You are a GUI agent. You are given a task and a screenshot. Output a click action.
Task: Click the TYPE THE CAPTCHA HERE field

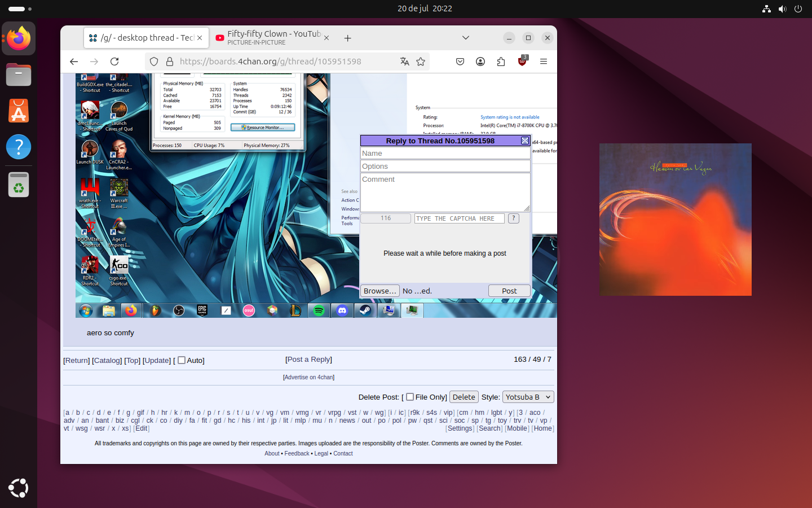[x=460, y=218]
